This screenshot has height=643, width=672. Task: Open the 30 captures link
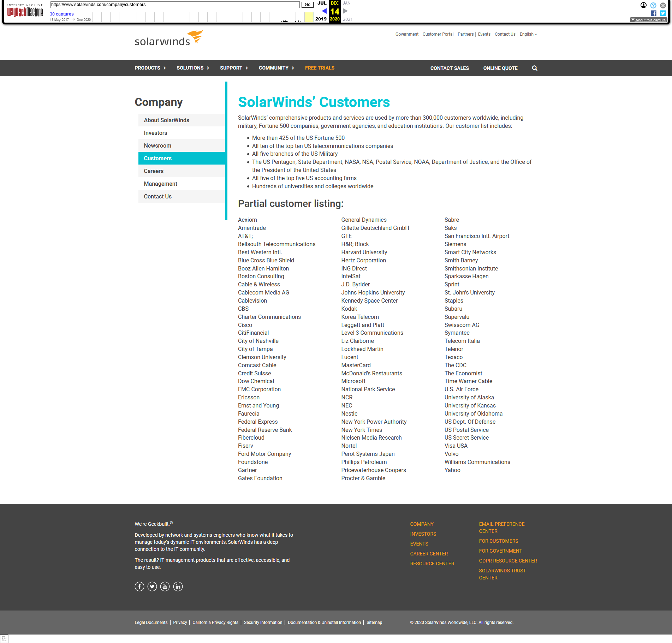coord(62,14)
